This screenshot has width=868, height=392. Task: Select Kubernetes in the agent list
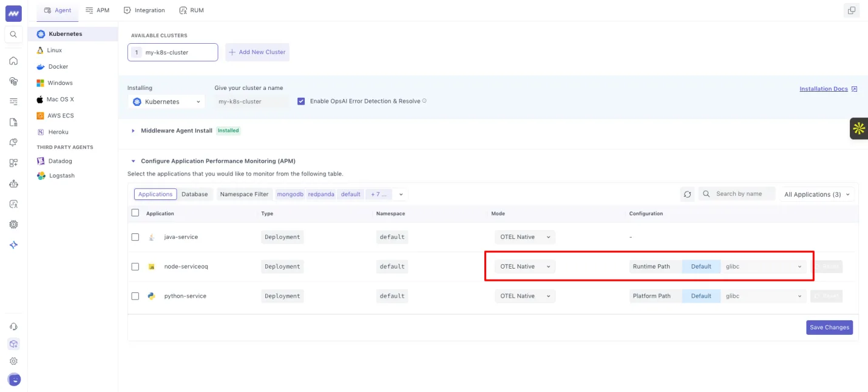click(73, 34)
